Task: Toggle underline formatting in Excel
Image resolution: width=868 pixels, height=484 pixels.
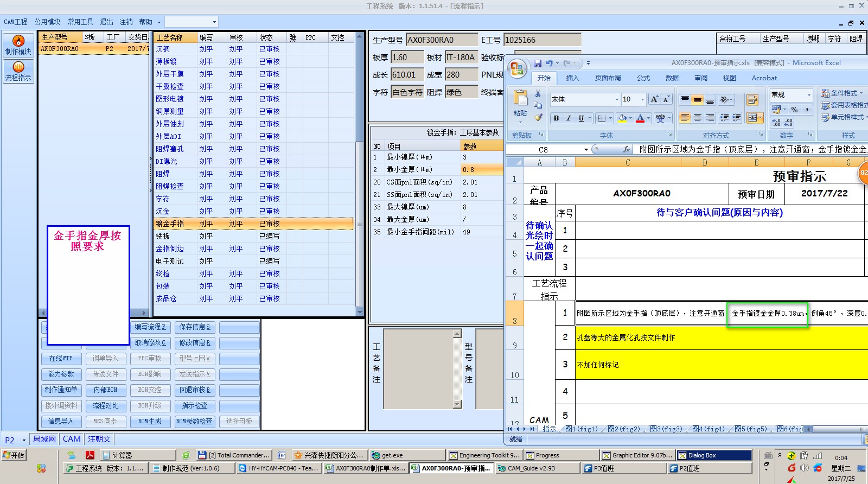Action: tap(581, 118)
